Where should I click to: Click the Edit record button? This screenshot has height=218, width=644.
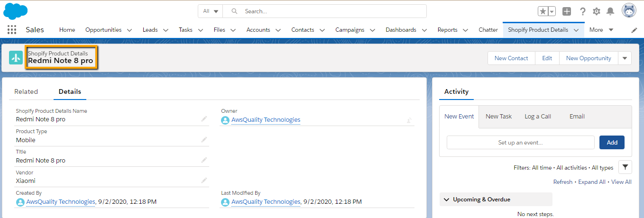[x=547, y=58]
